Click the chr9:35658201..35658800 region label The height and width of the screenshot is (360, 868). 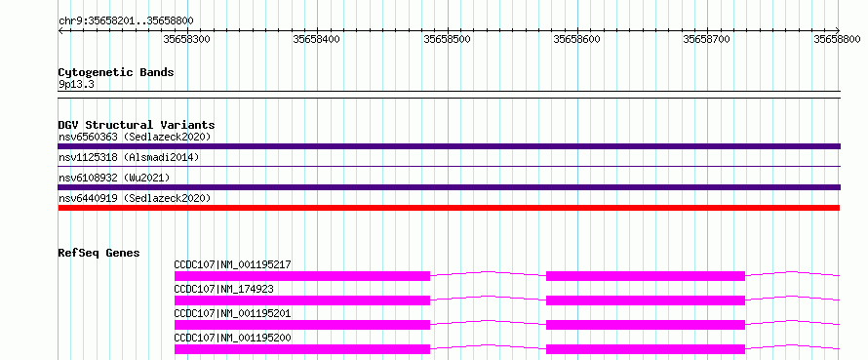click(x=126, y=20)
